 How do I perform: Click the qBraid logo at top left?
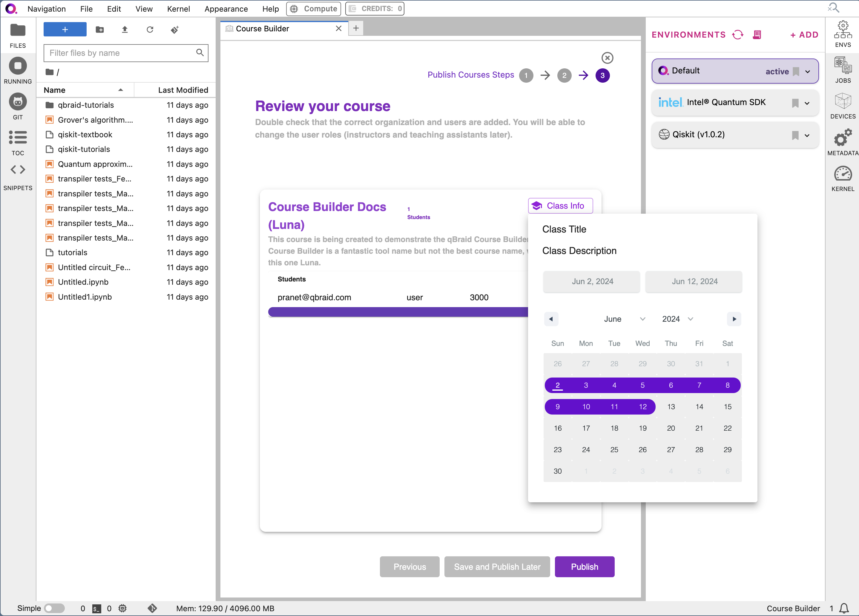tap(11, 8)
